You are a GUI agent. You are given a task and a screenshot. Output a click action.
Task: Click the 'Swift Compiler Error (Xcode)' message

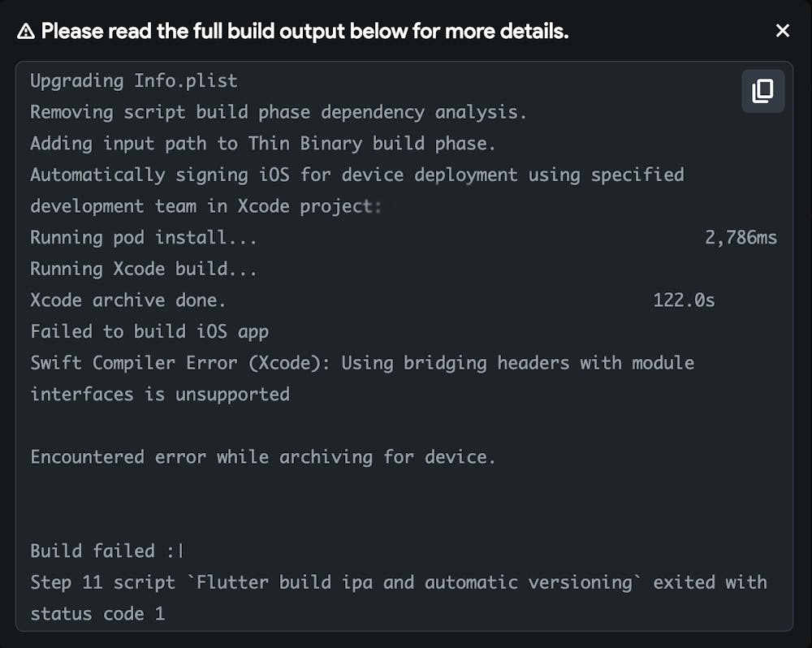coord(362,363)
